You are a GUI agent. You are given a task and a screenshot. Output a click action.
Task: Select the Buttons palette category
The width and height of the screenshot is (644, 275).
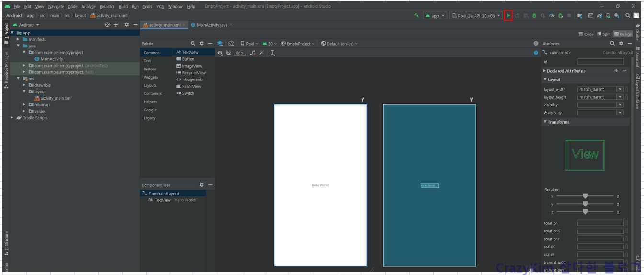click(x=150, y=69)
